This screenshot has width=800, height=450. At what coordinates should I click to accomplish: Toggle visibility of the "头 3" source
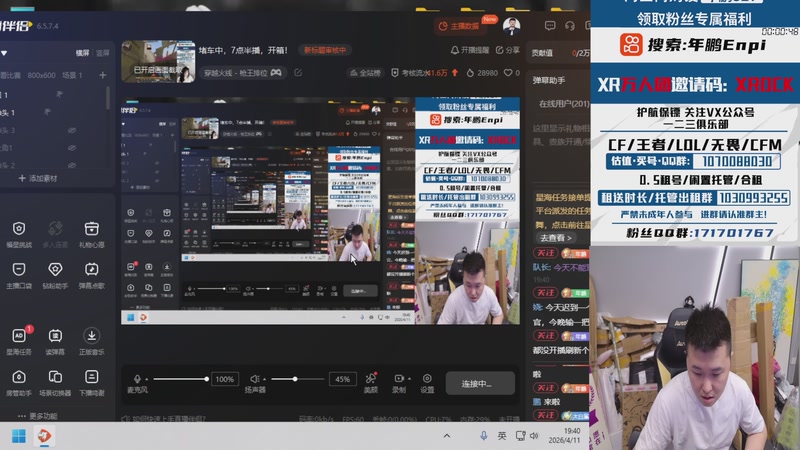tap(72, 131)
